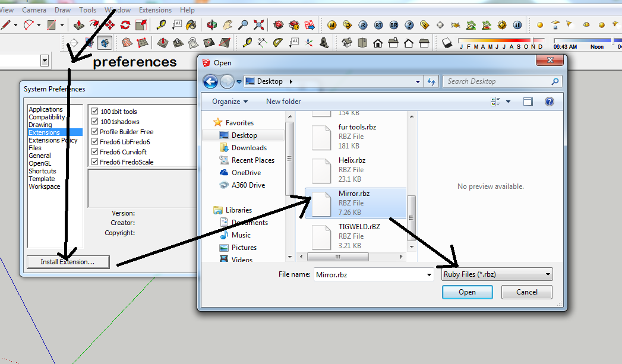Uncheck Fredo6 Curviloft extension
The width and height of the screenshot is (622, 364).
pyautogui.click(x=95, y=151)
